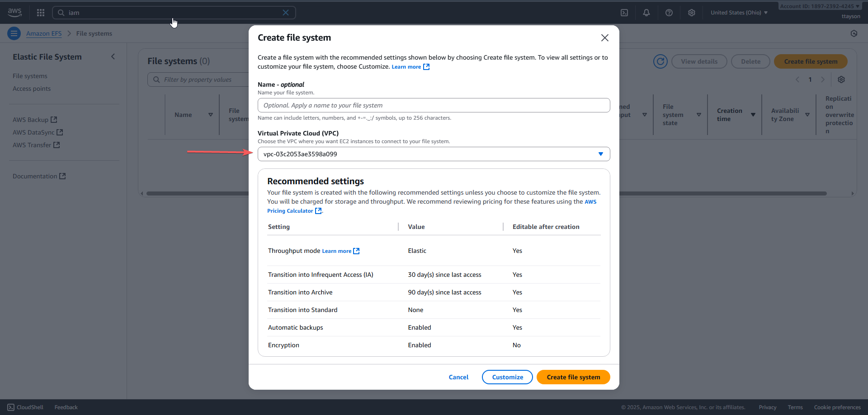Go to File systems sidebar item
Image resolution: width=868 pixels, height=415 pixels.
[30, 76]
